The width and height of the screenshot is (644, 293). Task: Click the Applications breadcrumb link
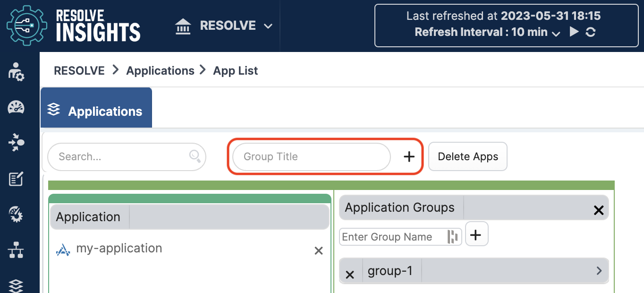pos(160,71)
